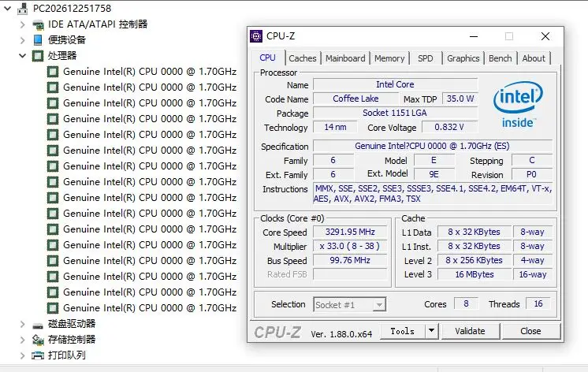Expand the 便携设备 node
This screenshot has width=588, height=372.
tap(23, 40)
